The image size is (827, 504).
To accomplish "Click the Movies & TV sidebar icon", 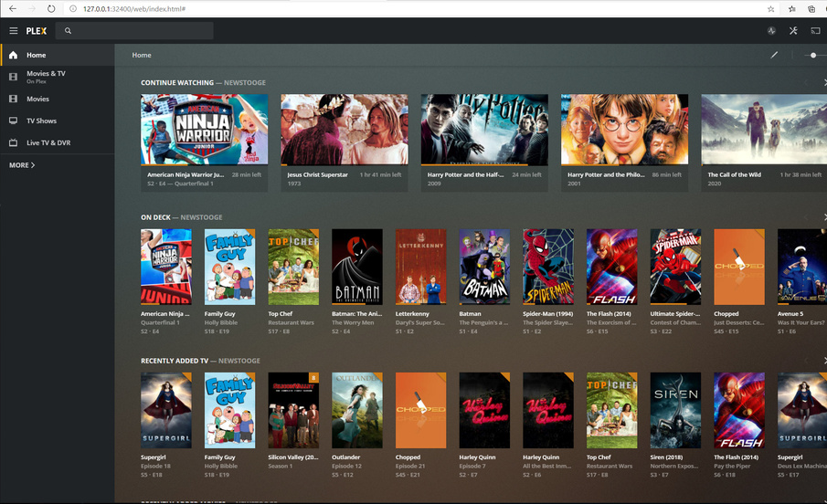I will tap(13, 77).
